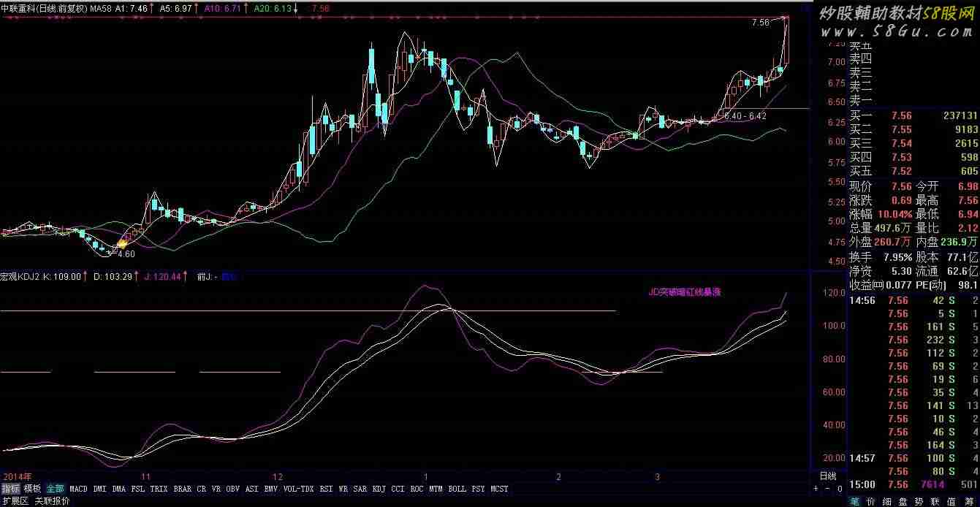Apply the MTM indicator
980x507 pixels.
pos(436,489)
